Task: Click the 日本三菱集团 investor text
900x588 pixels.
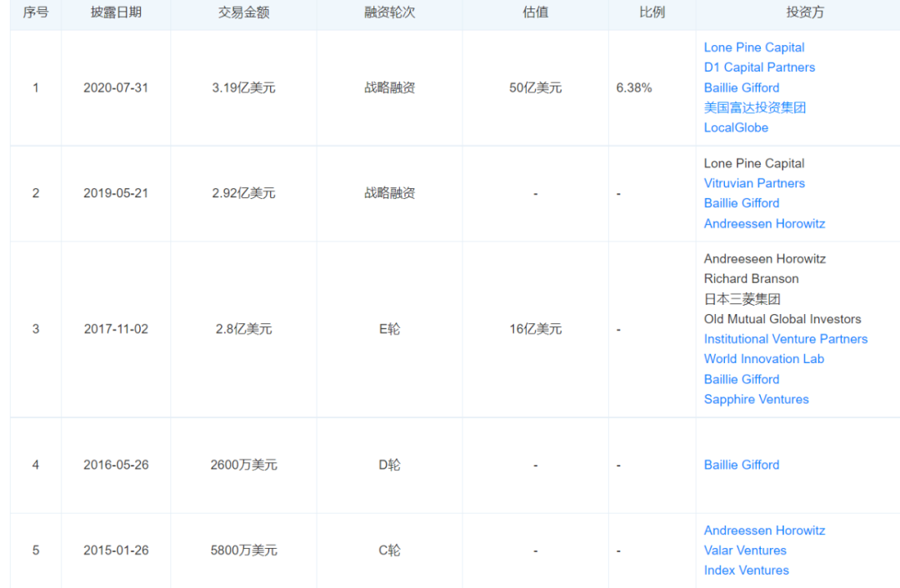Action: 742,300
